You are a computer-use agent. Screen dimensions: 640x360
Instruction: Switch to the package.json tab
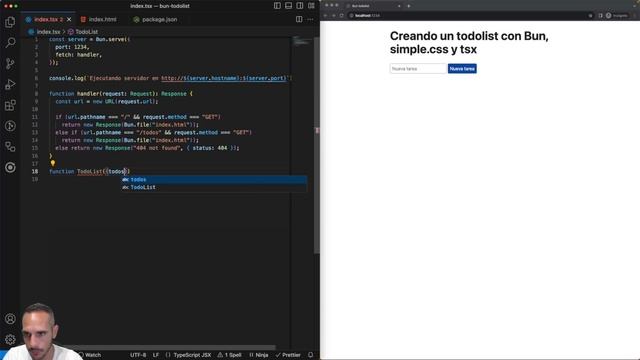[160, 20]
